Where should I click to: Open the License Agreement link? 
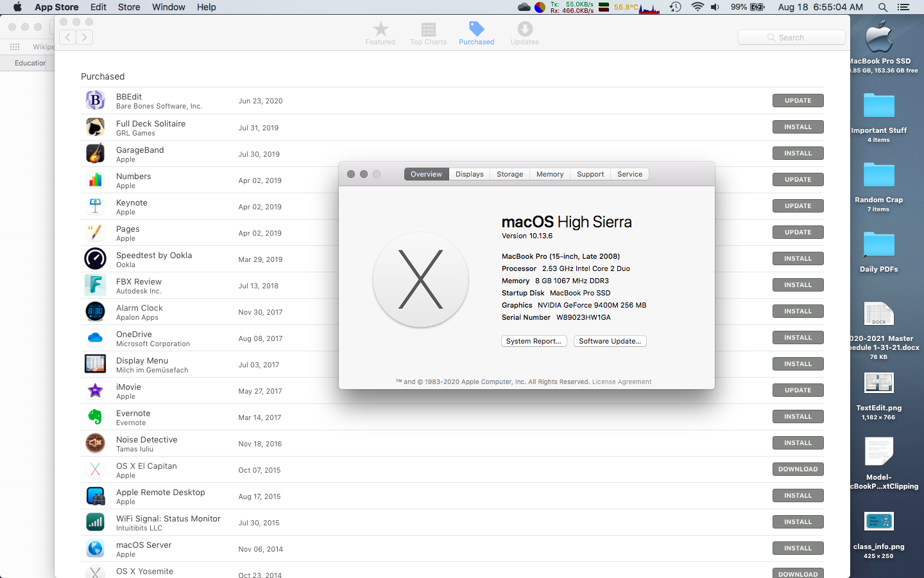(622, 381)
